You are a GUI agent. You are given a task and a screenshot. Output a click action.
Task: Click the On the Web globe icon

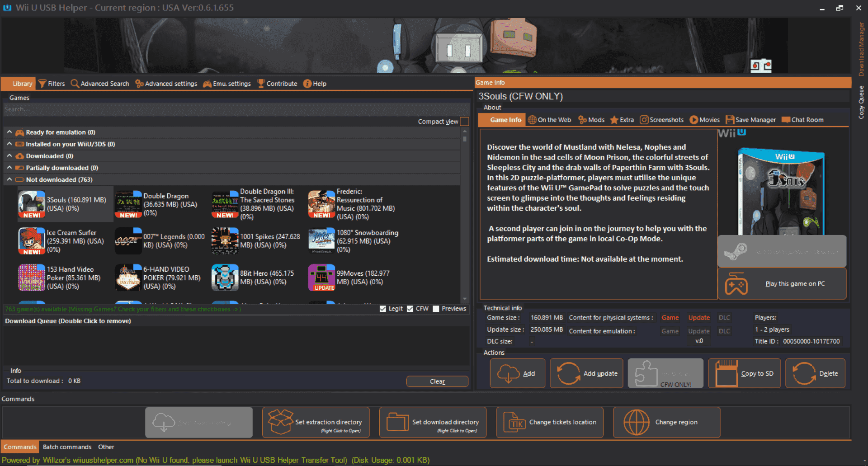(532, 120)
